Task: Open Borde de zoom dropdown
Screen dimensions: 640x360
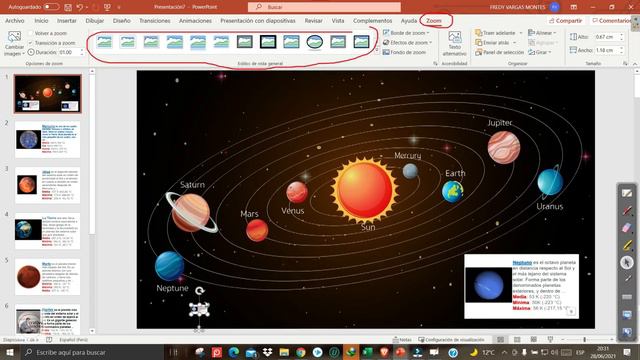Action: tap(406, 33)
